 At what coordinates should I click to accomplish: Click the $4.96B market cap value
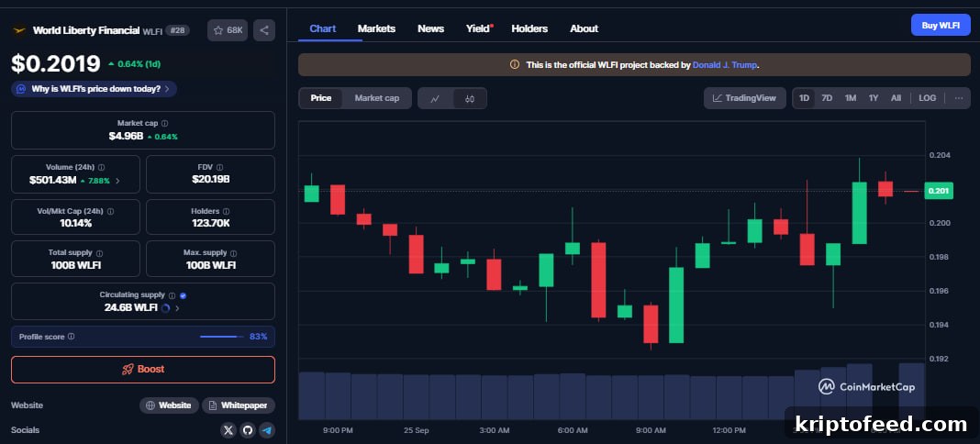[x=126, y=136]
